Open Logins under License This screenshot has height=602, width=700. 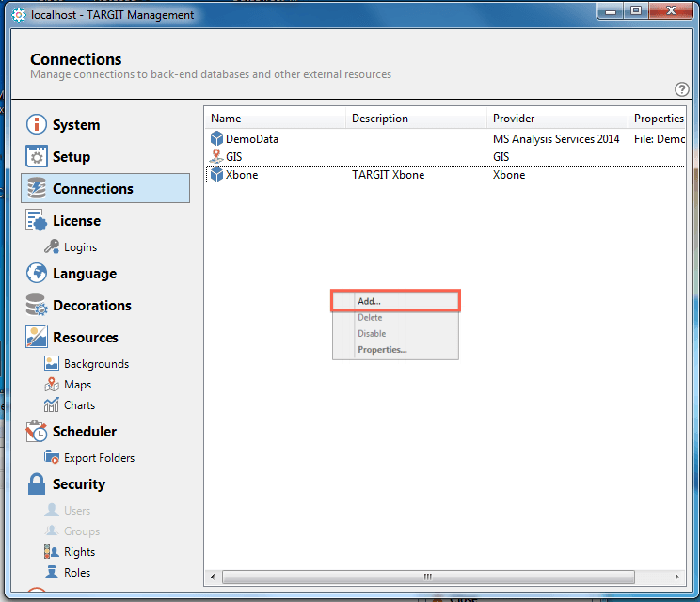(x=80, y=247)
